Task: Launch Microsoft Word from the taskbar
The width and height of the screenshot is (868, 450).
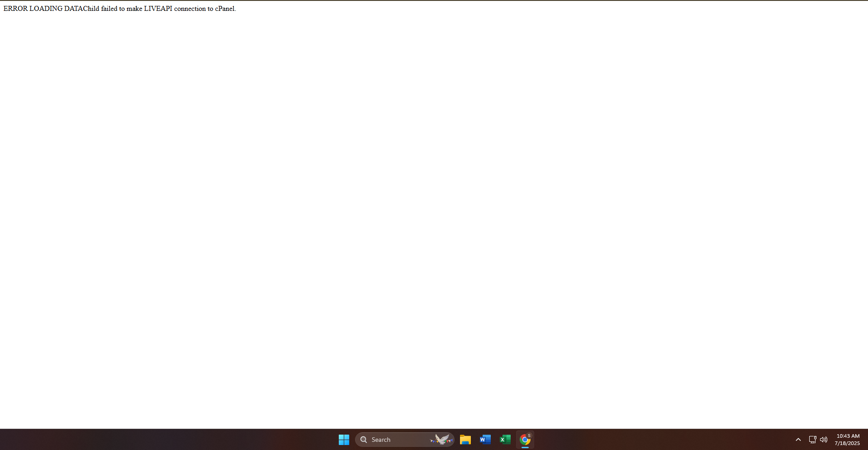Action: tap(485, 440)
